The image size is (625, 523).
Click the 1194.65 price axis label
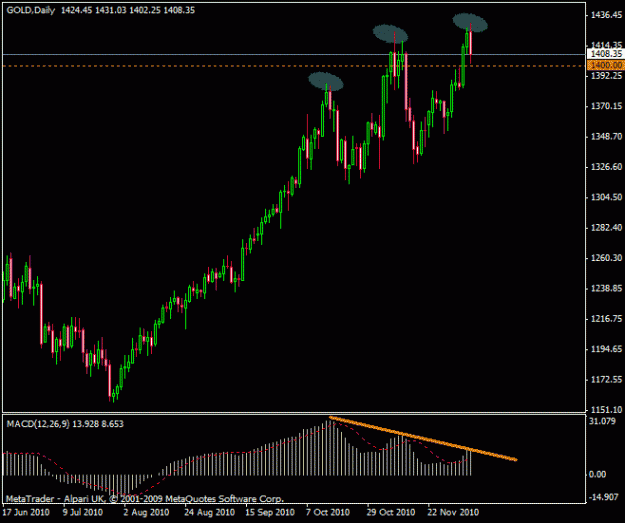[606, 349]
